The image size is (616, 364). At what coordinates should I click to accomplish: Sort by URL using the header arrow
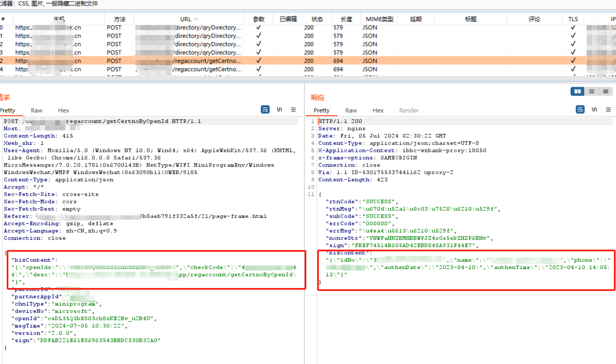(x=196, y=19)
